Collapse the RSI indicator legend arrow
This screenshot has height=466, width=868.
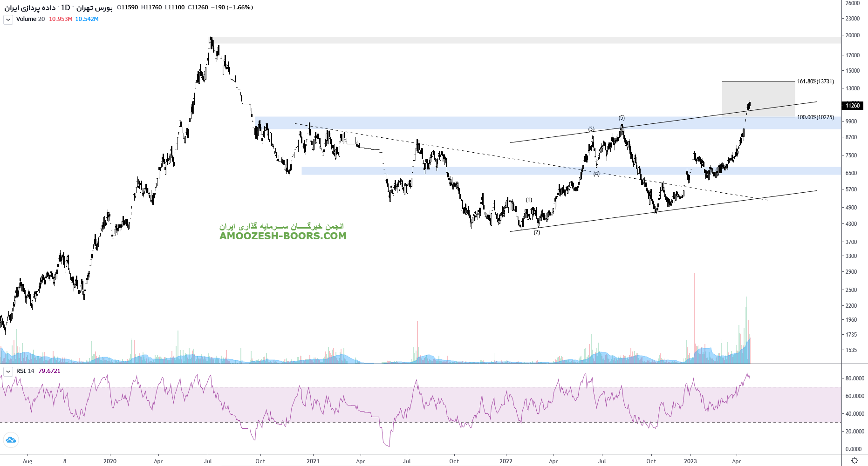8,371
